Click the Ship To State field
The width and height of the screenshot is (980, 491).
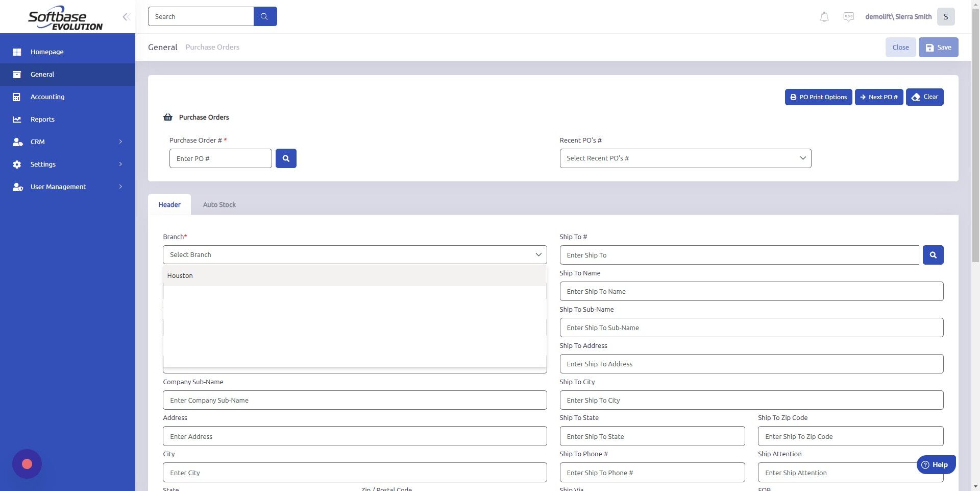click(652, 436)
